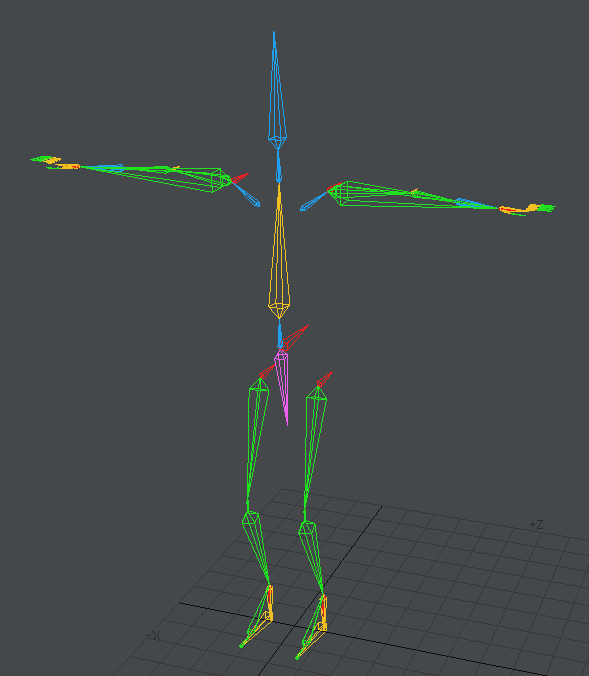Select the red bone atop the right thigh

point(325,379)
